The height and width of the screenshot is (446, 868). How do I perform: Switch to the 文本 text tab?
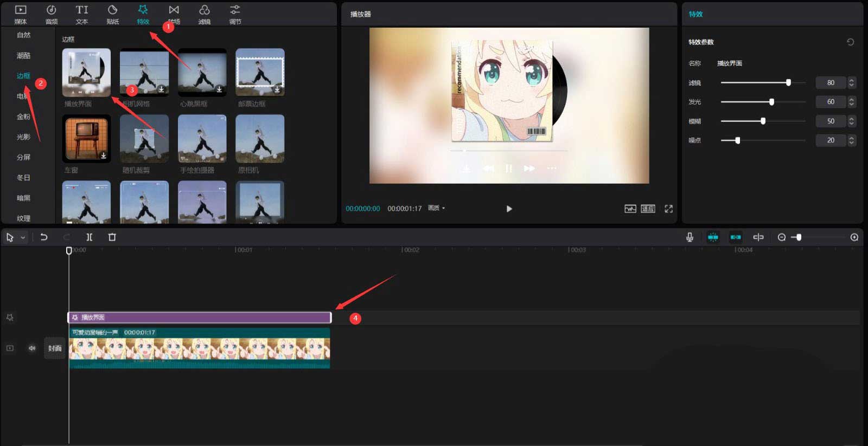(x=81, y=14)
